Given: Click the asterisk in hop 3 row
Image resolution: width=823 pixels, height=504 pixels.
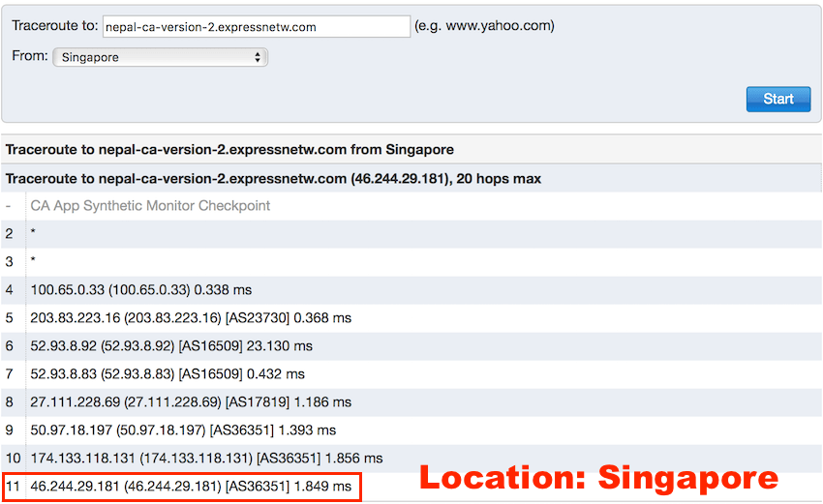Looking at the screenshot, I should click(x=33, y=260).
